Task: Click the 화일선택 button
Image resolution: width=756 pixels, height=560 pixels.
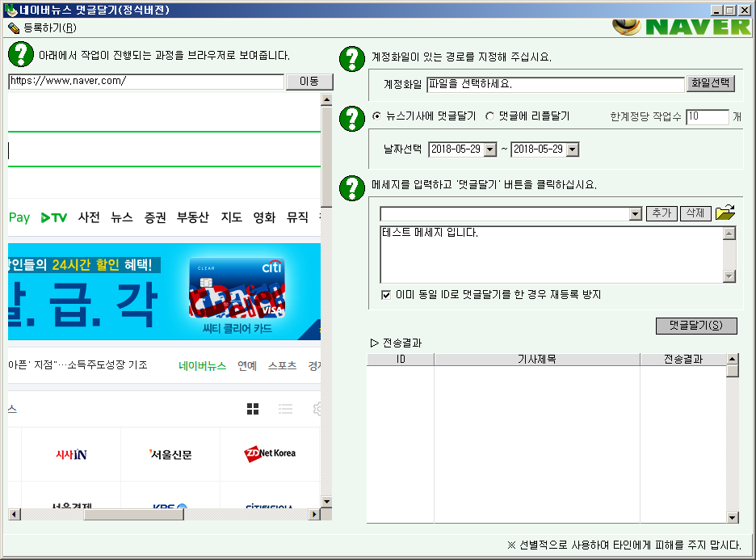Action: point(710,83)
